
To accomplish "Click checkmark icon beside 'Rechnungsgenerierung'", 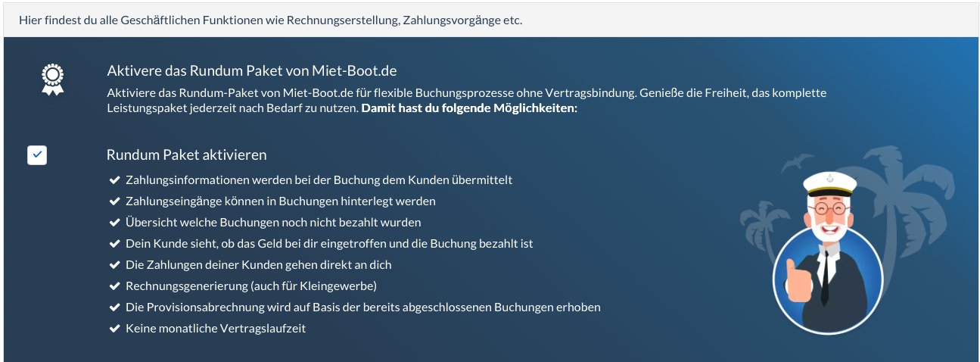I will (x=115, y=286).
